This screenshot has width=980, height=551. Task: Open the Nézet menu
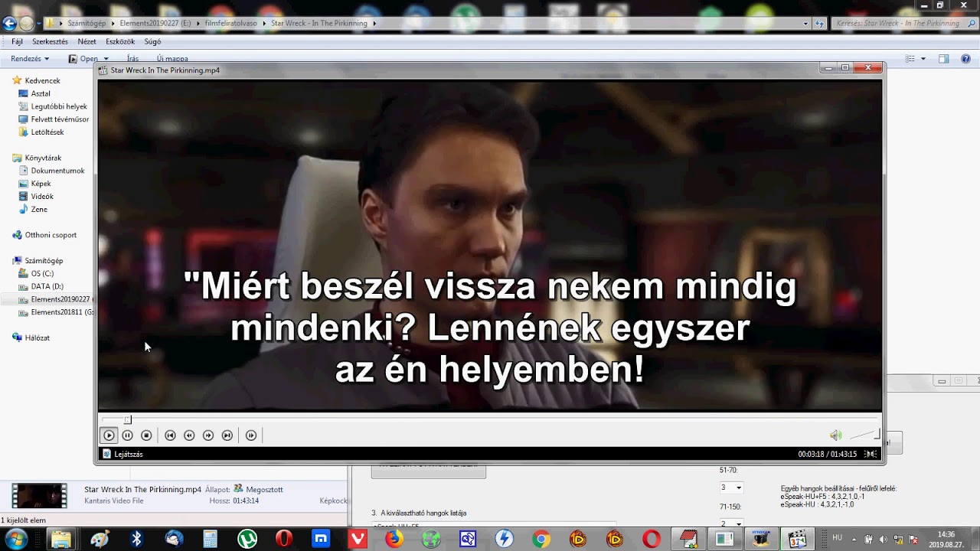point(87,41)
